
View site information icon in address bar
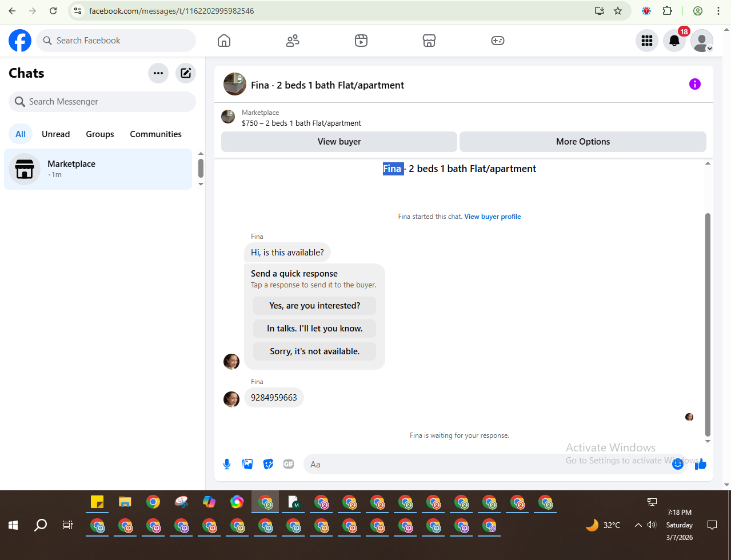[x=78, y=11]
